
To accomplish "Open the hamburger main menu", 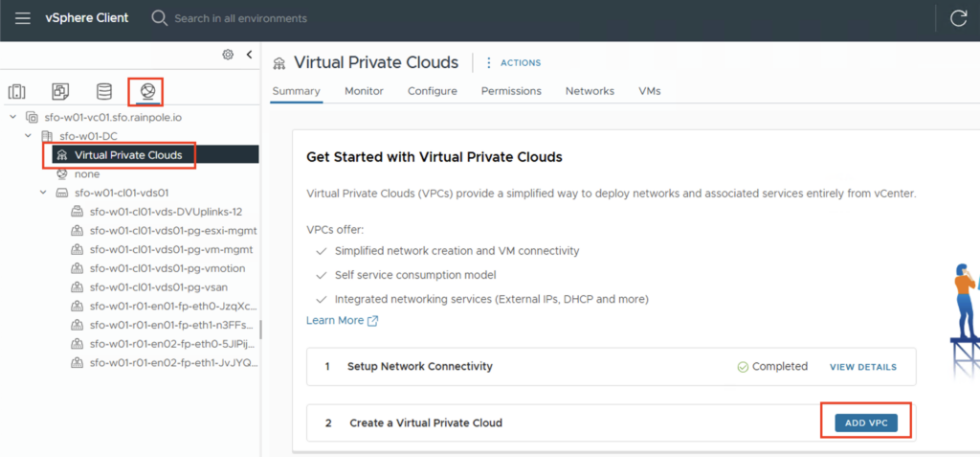I will (22, 18).
